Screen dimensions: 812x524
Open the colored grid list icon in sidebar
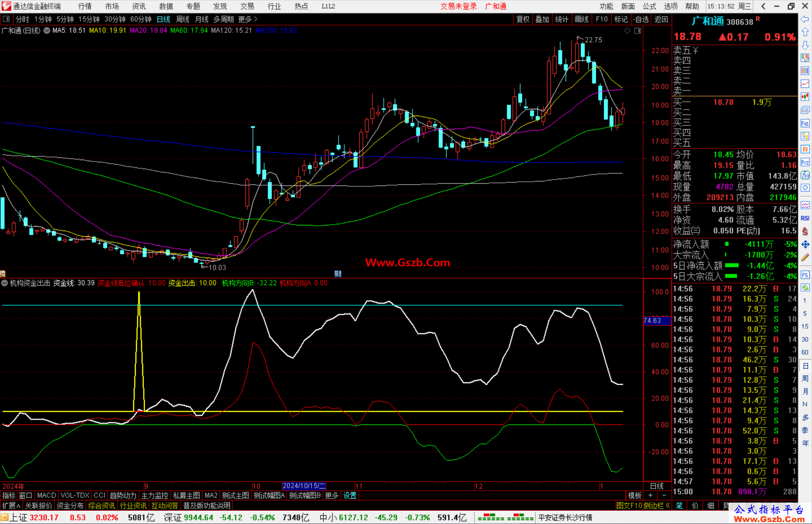[805, 71]
